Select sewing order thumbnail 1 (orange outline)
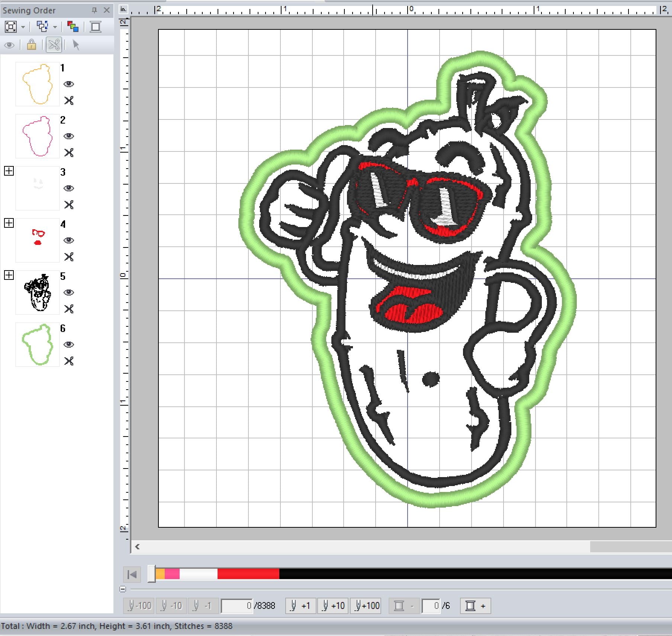Screen dimensions: 672x636 38,84
